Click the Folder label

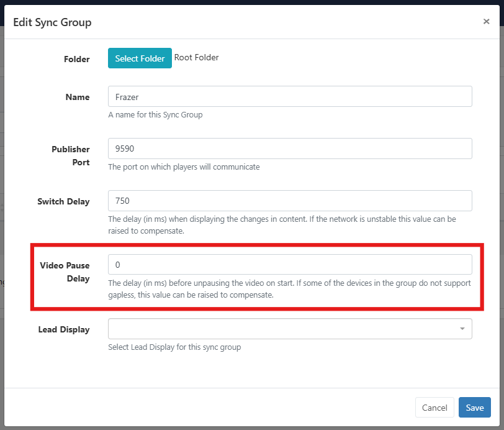tap(76, 59)
